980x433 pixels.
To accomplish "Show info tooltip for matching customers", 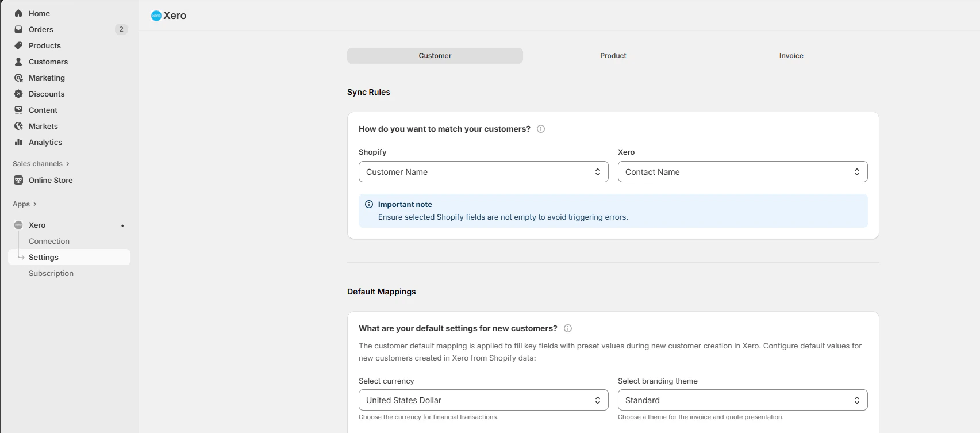I will (x=541, y=129).
